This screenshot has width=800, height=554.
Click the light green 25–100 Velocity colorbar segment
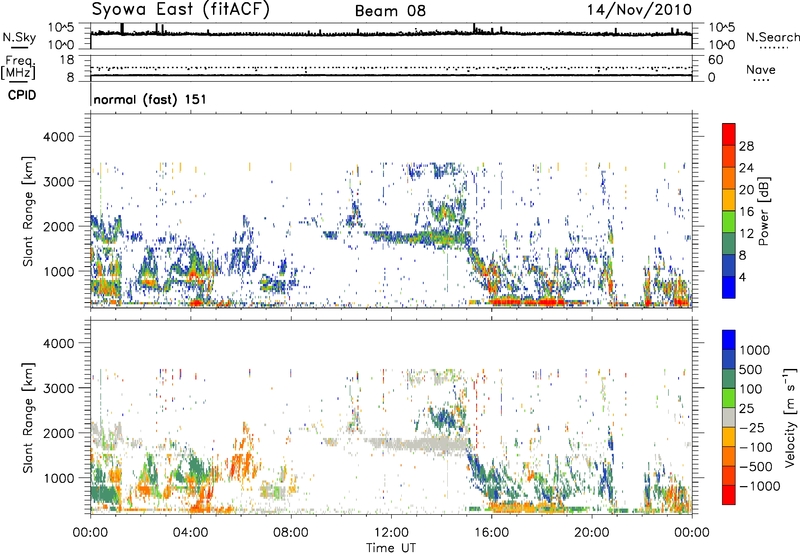(729, 398)
